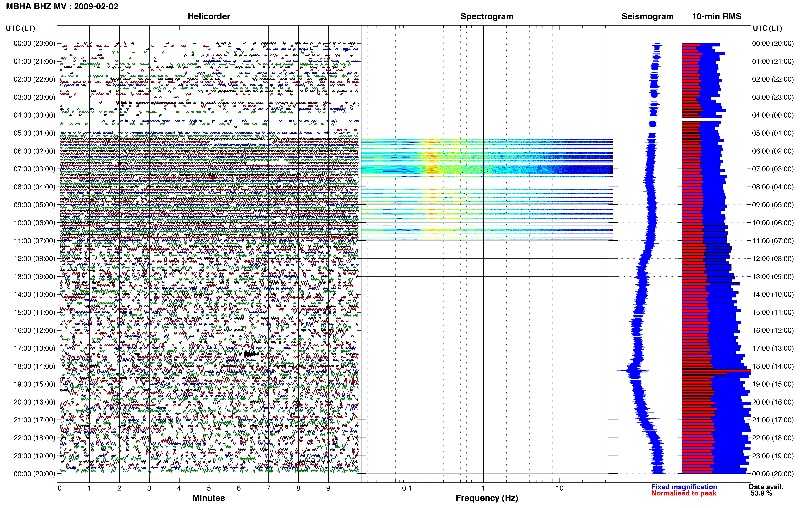
Task: Click the left 21:00 (17:00) time label
Action: [34, 420]
